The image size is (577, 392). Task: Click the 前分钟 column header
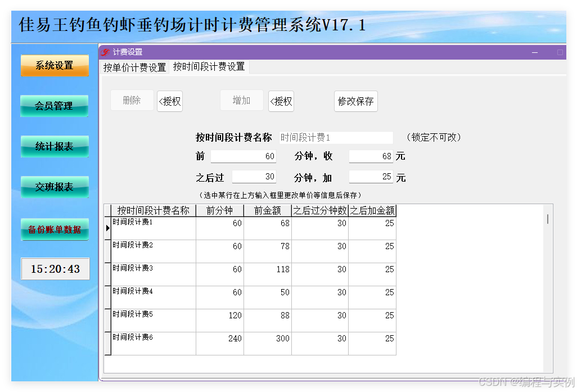point(220,210)
